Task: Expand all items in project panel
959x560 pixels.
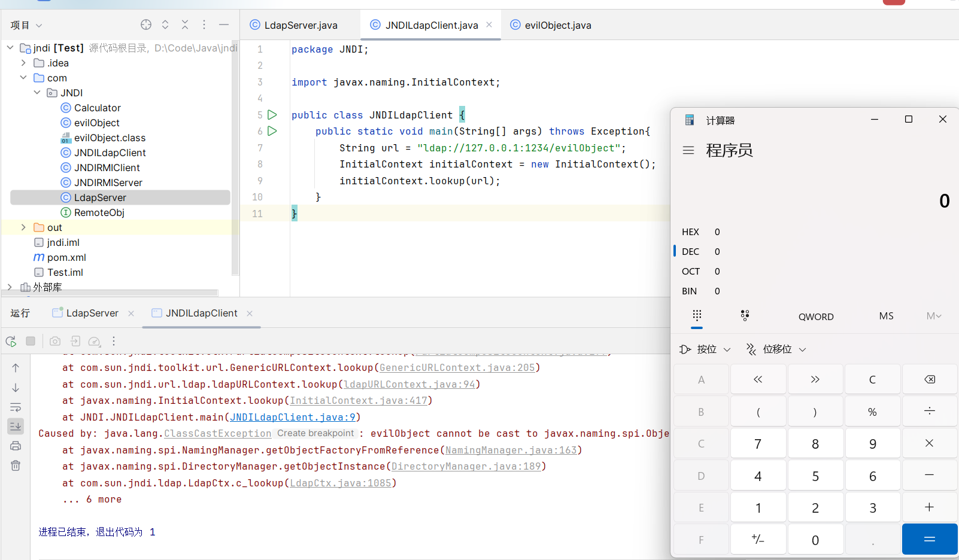Action: pyautogui.click(x=165, y=25)
